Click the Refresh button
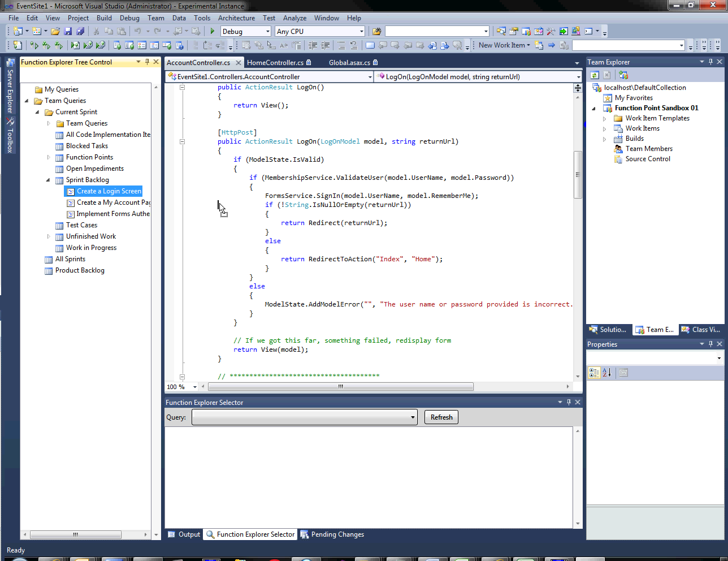The image size is (728, 561). pyautogui.click(x=441, y=417)
